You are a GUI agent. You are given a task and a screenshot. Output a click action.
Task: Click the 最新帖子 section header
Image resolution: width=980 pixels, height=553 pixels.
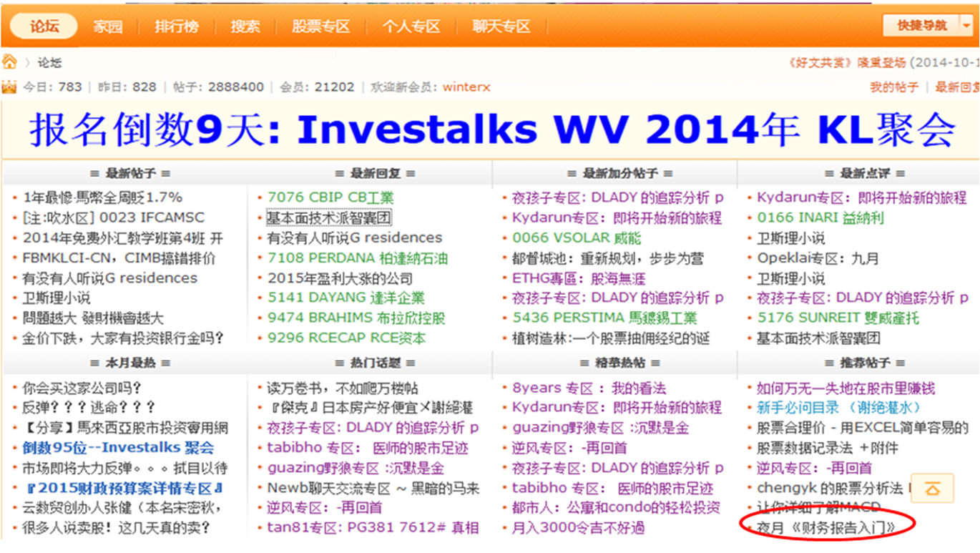[130, 173]
